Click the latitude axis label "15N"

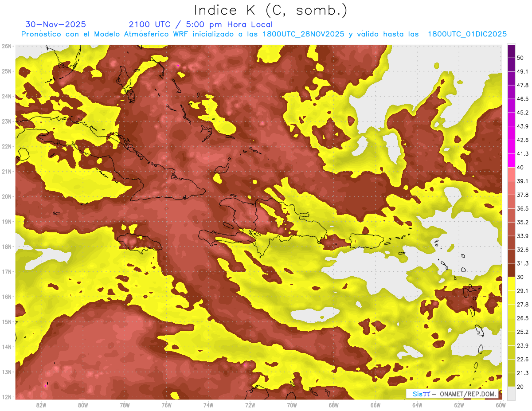6,322
